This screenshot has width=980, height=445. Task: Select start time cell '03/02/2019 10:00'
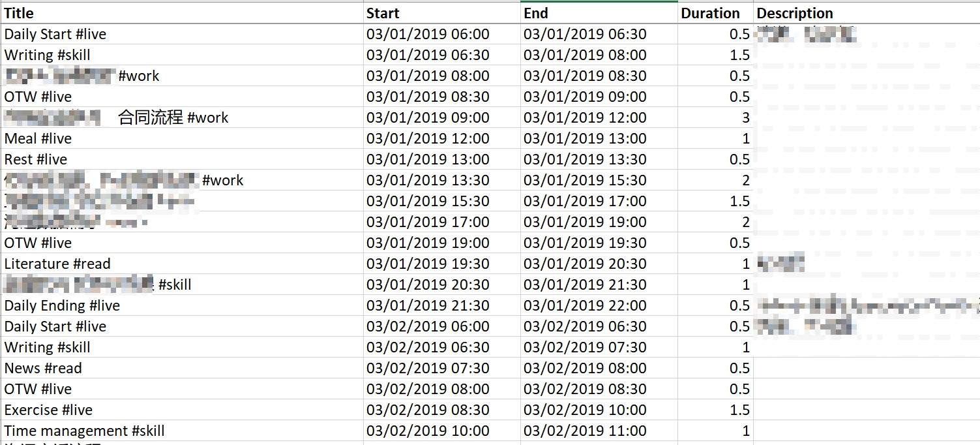442,431
